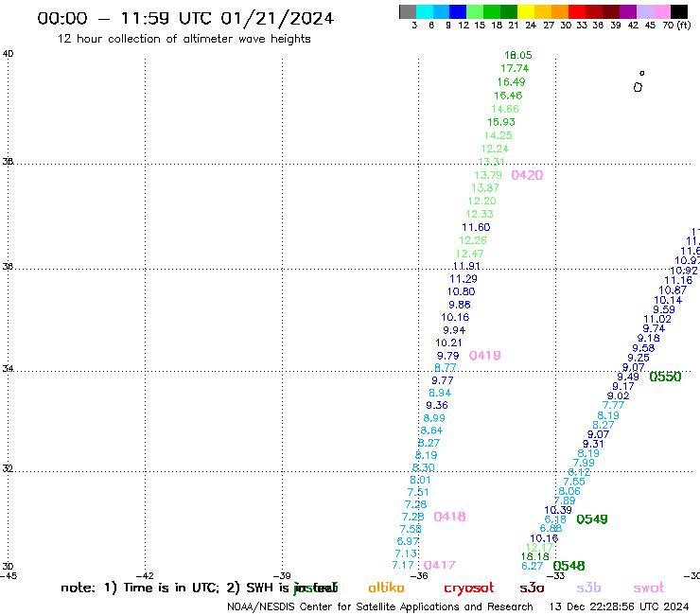Click the wave height value 13.79

coord(488,175)
